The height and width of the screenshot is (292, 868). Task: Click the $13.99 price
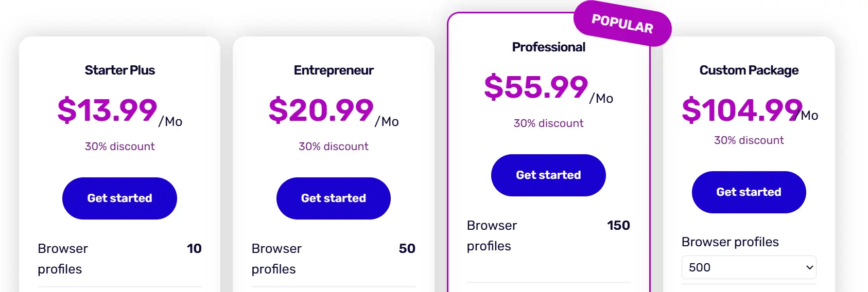tap(107, 110)
